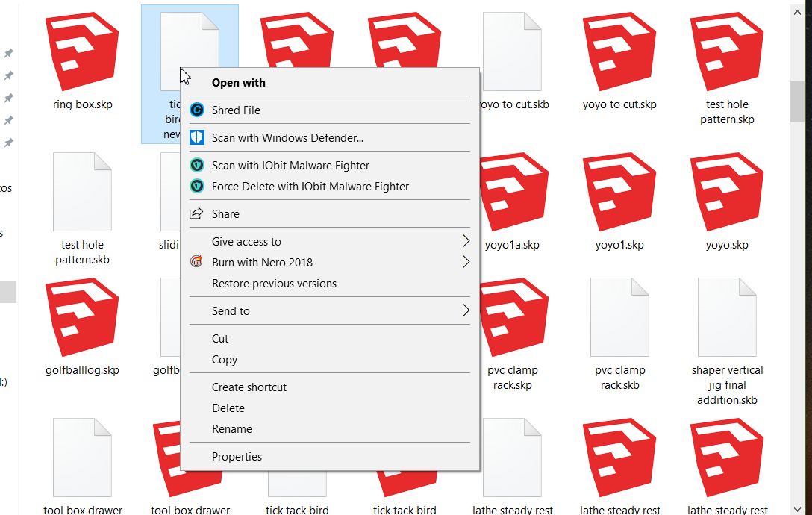Click the yoyo1.skp file name label
The image size is (812, 515).
coord(619,245)
